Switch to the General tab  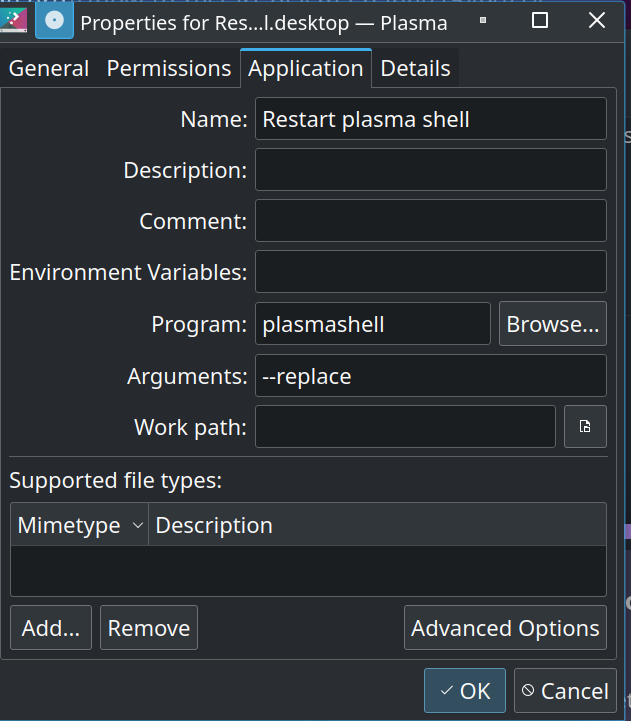pos(49,69)
